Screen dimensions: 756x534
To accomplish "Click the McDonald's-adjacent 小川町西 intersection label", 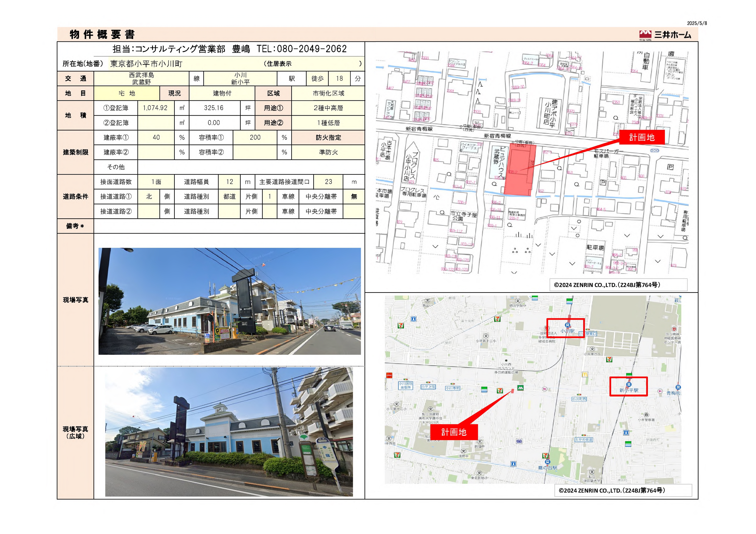I will coord(579,399).
